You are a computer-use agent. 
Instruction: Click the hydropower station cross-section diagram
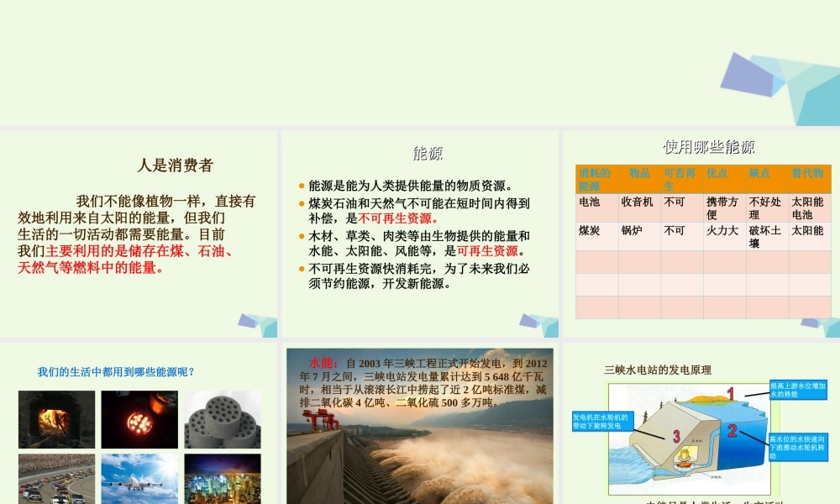690,439
